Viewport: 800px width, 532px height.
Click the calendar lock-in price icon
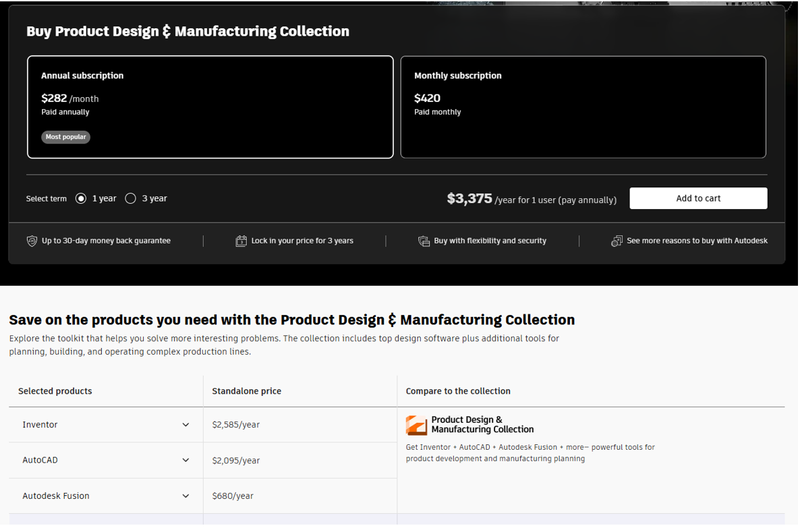coord(241,241)
